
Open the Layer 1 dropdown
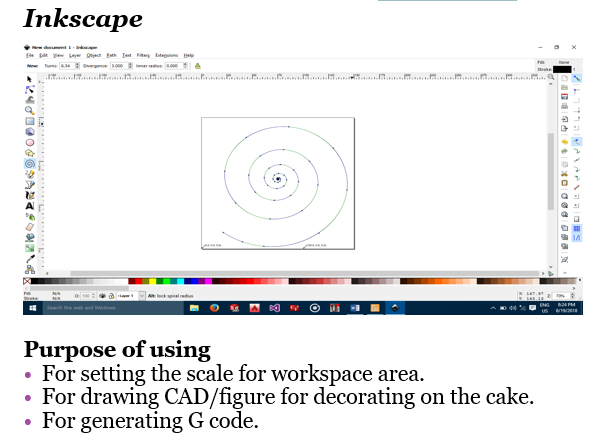point(131,296)
